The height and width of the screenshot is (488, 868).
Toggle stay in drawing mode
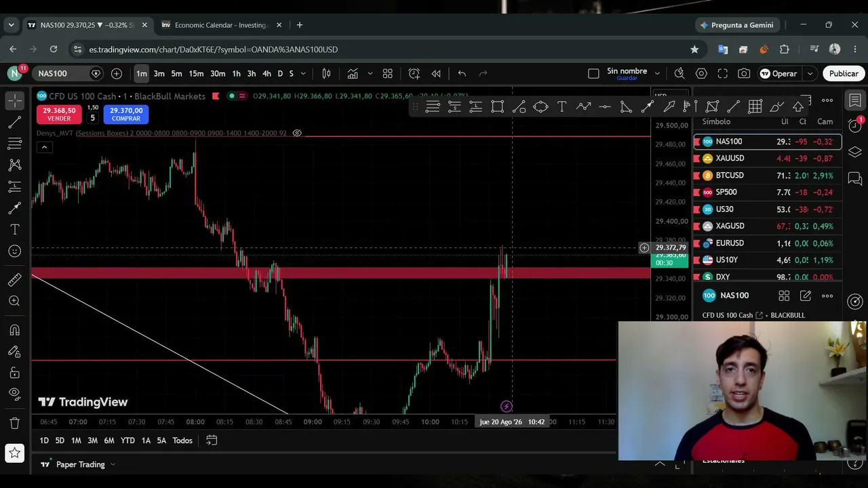(14, 351)
